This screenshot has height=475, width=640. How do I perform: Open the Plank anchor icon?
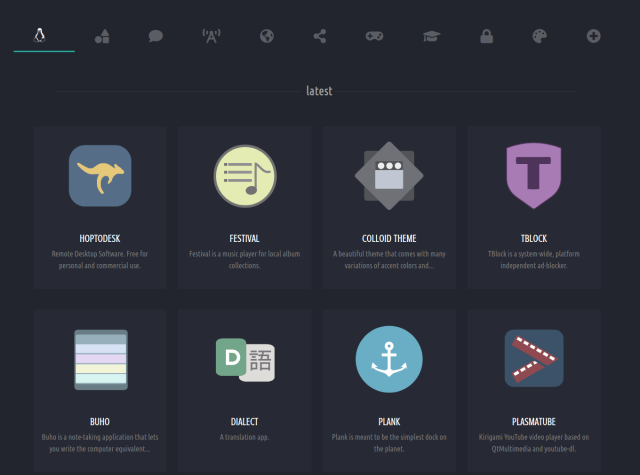pos(389,359)
